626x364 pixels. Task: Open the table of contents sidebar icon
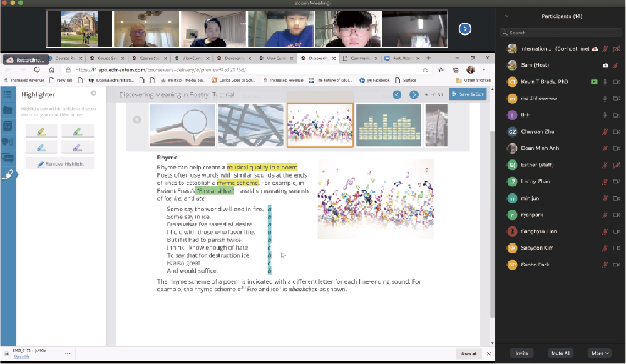[x=8, y=94]
